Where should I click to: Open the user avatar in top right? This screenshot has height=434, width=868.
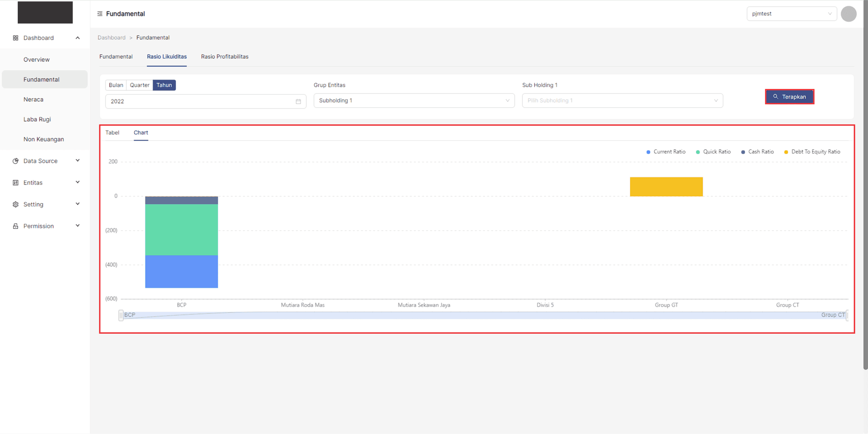[848, 14]
